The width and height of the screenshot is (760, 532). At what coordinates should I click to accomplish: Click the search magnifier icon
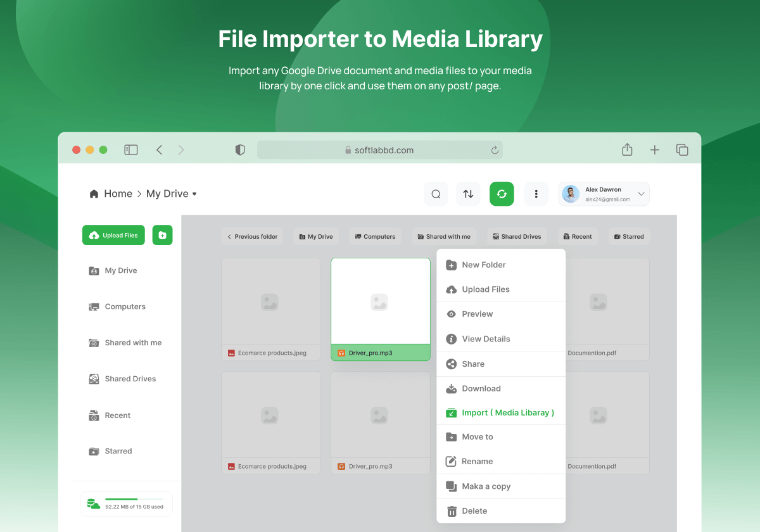(436, 194)
